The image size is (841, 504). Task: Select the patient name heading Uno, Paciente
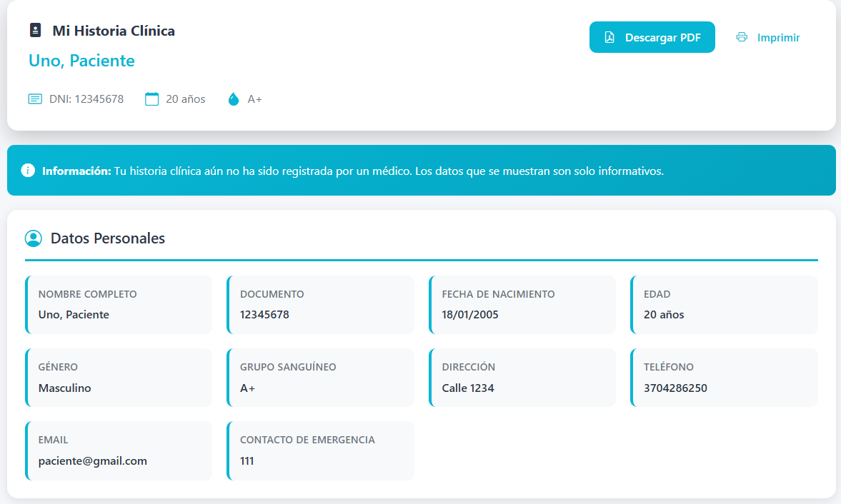click(81, 61)
